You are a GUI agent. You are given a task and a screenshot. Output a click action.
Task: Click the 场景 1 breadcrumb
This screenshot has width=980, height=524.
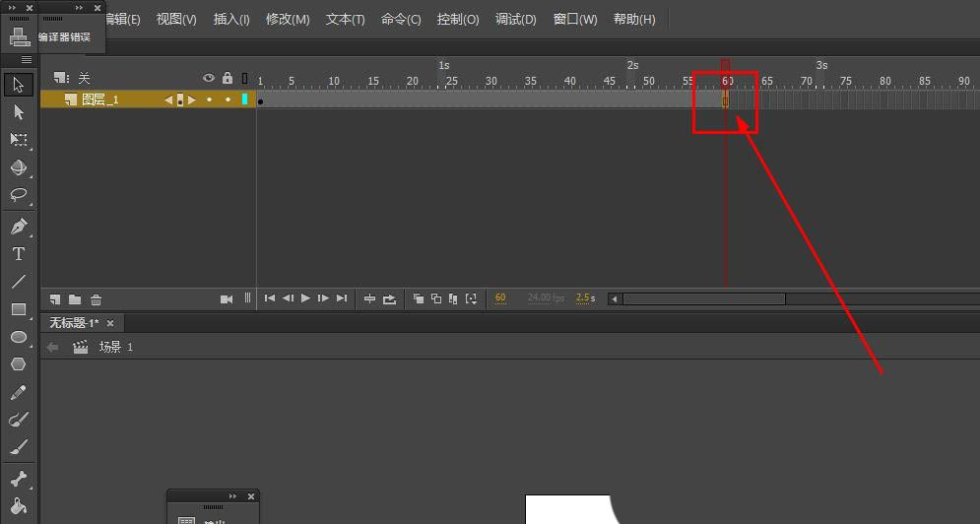115,347
